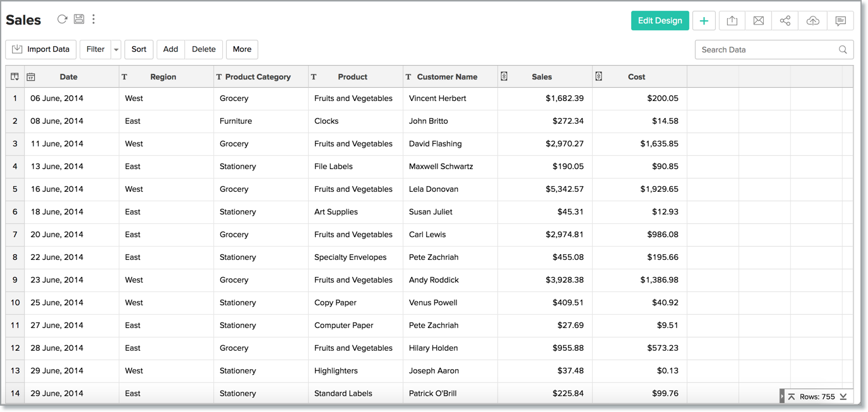Click the cloud upload publish icon
The height and width of the screenshot is (412, 868).
[812, 21]
